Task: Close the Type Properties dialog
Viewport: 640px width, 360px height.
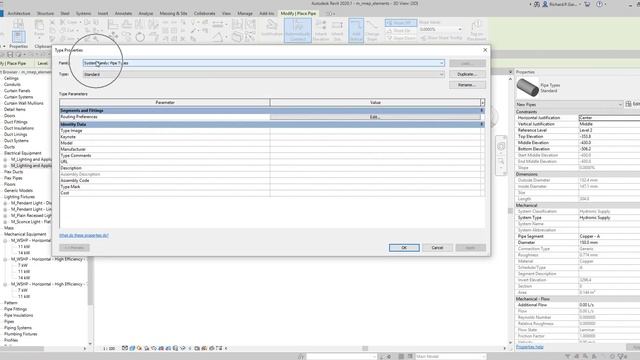Action: click(x=485, y=50)
